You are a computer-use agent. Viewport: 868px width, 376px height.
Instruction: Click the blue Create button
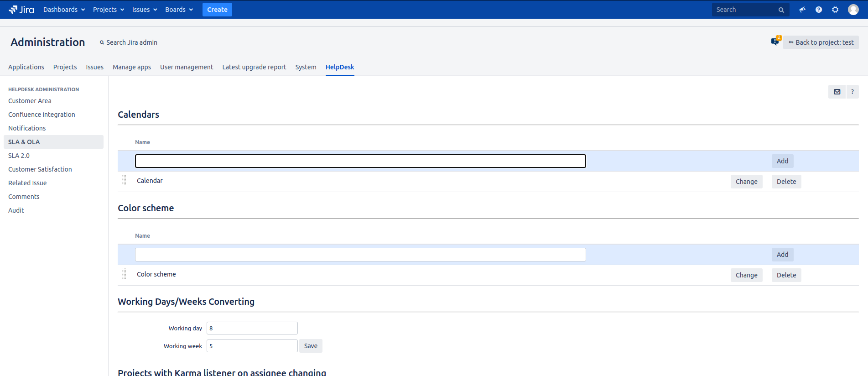[x=217, y=10]
